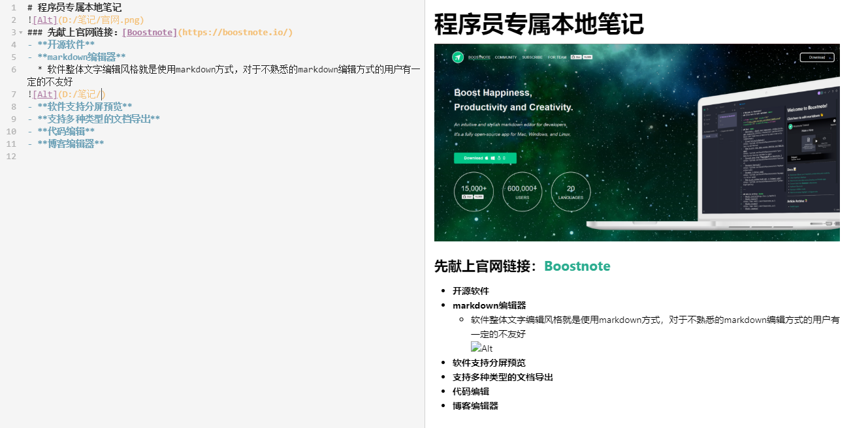Viewport: 868px width, 428px height.
Task: Click the Apple icon on the green Download button
Action: (x=485, y=158)
